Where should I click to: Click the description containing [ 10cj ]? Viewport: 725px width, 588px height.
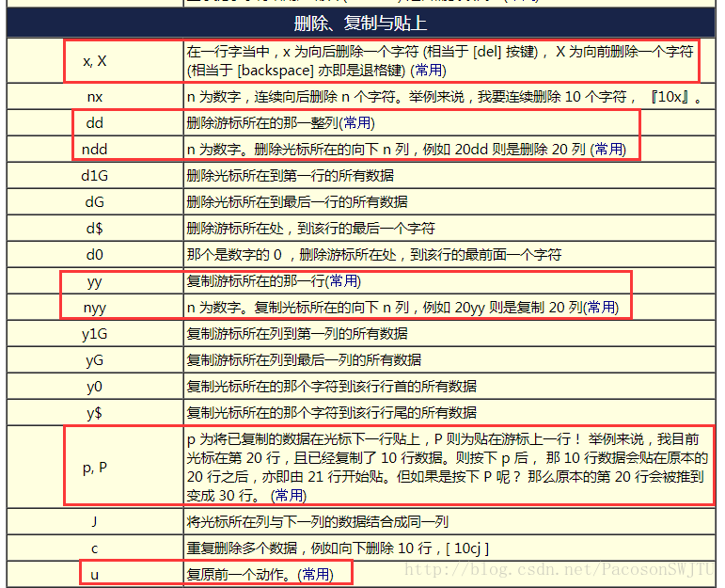click(x=338, y=548)
